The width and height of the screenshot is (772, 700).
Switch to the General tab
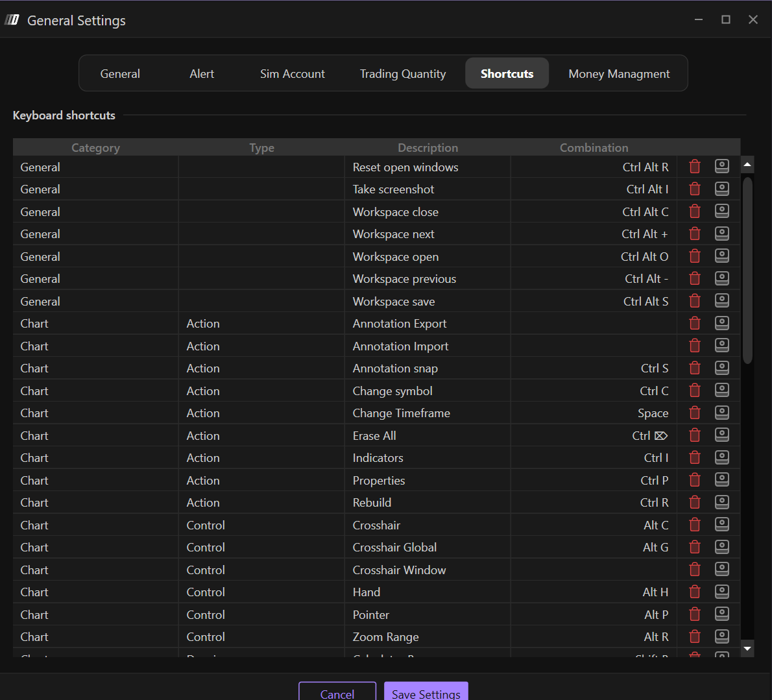(120, 74)
